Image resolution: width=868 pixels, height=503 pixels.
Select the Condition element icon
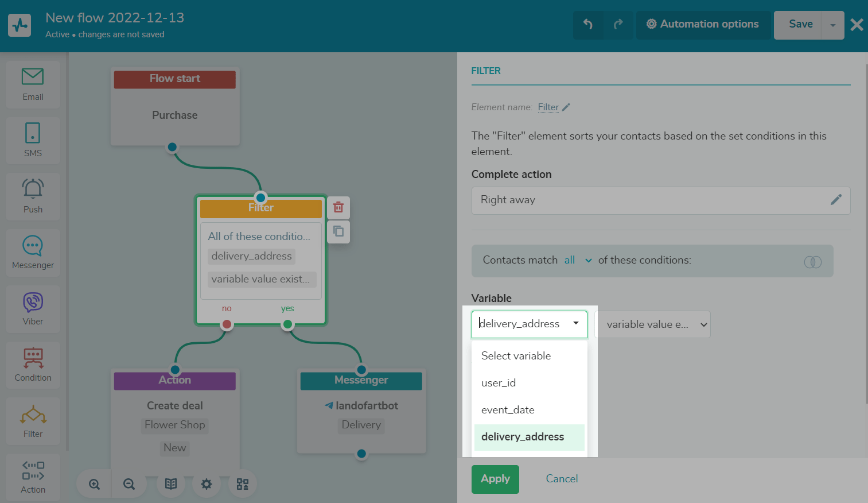click(33, 365)
